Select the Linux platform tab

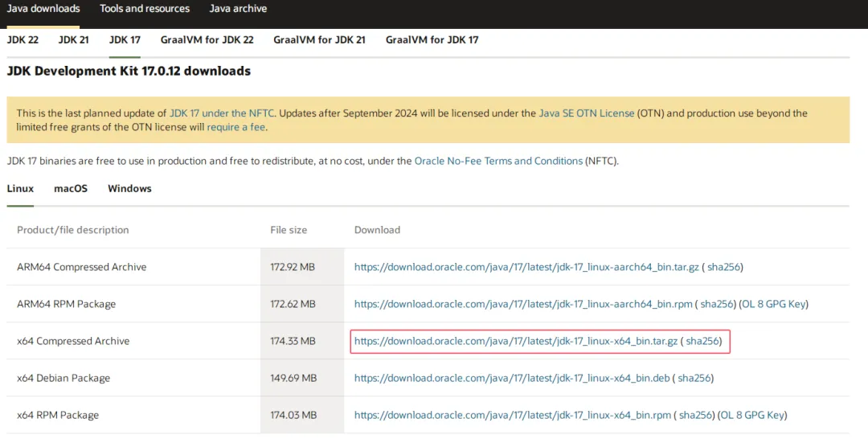pyautogui.click(x=20, y=189)
